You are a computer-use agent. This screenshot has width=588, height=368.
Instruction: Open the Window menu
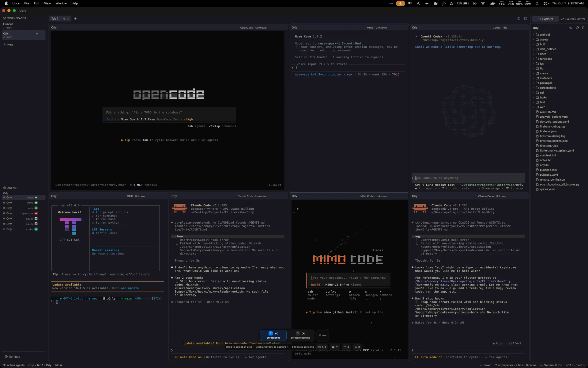(61, 3)
